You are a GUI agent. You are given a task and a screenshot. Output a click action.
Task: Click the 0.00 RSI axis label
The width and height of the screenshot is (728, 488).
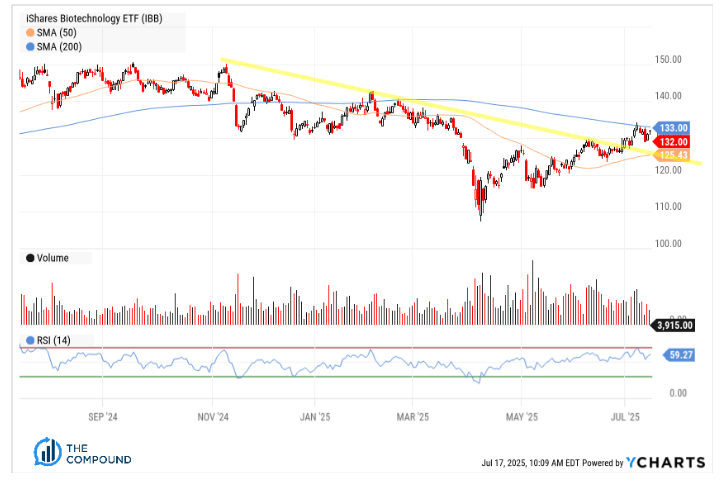tap(678, 393)
